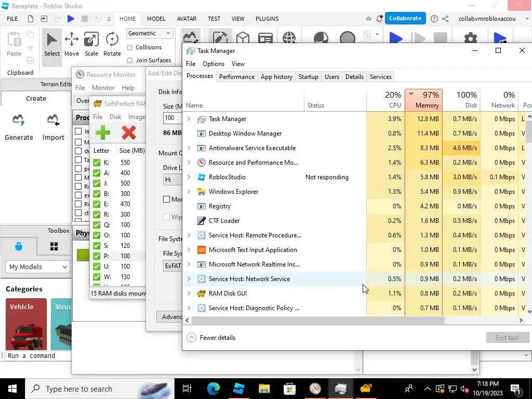Image resolution: width=532 pixels, height=399 pixels.
Task: Click the Vehicle category thumbnail
Action: [x=26, y=324]
